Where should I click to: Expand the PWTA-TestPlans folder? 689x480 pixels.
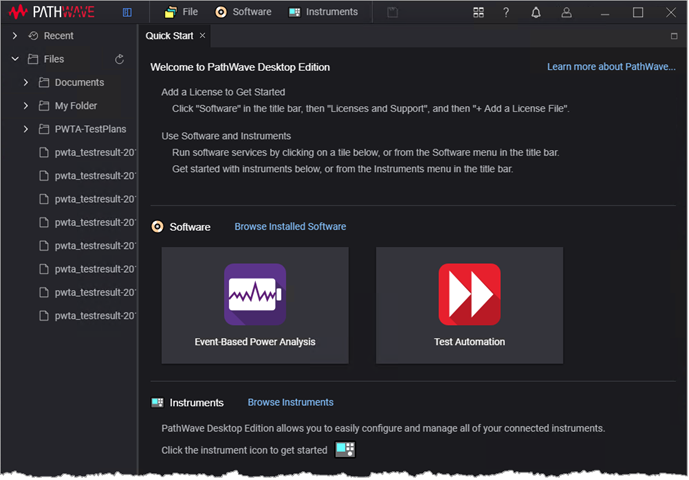(x=26, y=129)
